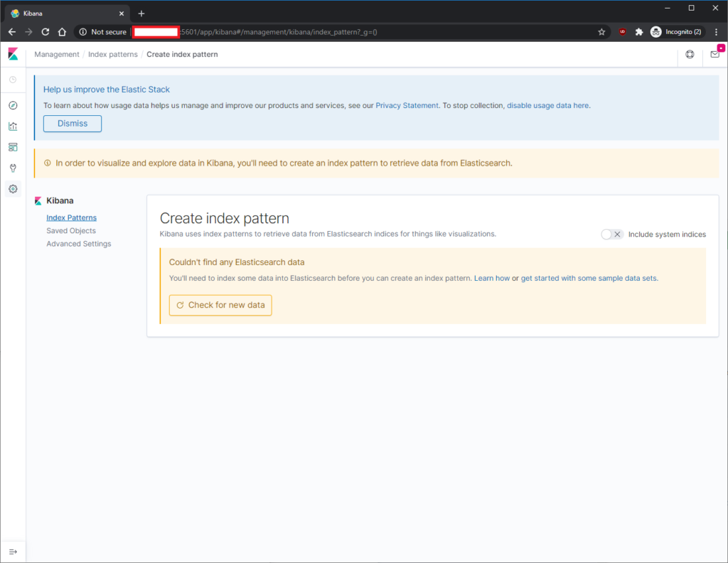Viewport: 728px width, 563px height.
Task: Open the Extensions puzzle piece icon
Action: [639, 32]
